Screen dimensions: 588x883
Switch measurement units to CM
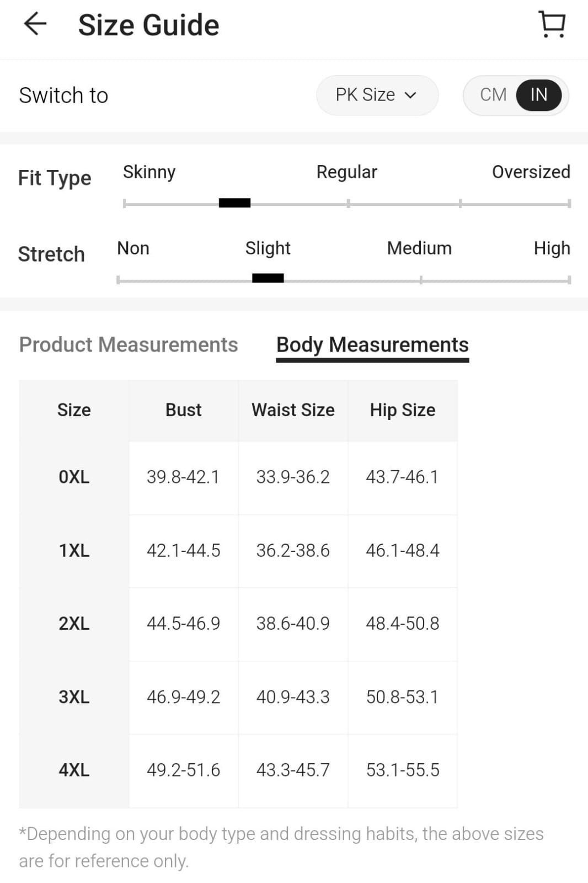(x=493, y=95)
